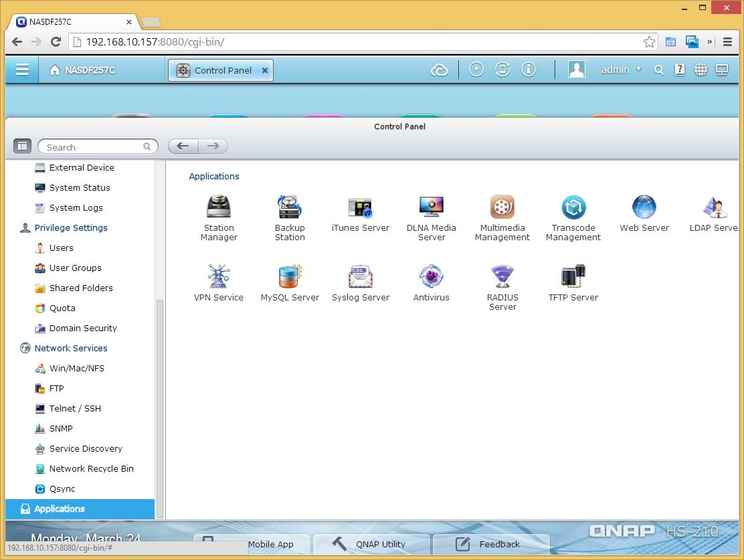Open TFTP Server settings
The width and height of the screenshot is (744, 560).
pos(573,283)
